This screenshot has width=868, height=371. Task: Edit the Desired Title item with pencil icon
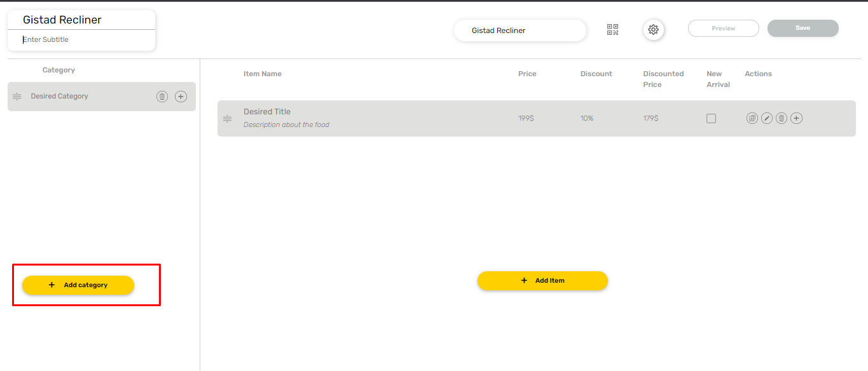click(x=767, y=118)
